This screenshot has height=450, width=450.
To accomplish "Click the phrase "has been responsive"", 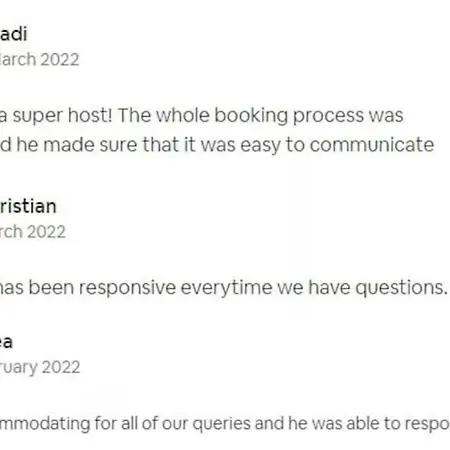I will pyautogui.click(x=88, y=287).
